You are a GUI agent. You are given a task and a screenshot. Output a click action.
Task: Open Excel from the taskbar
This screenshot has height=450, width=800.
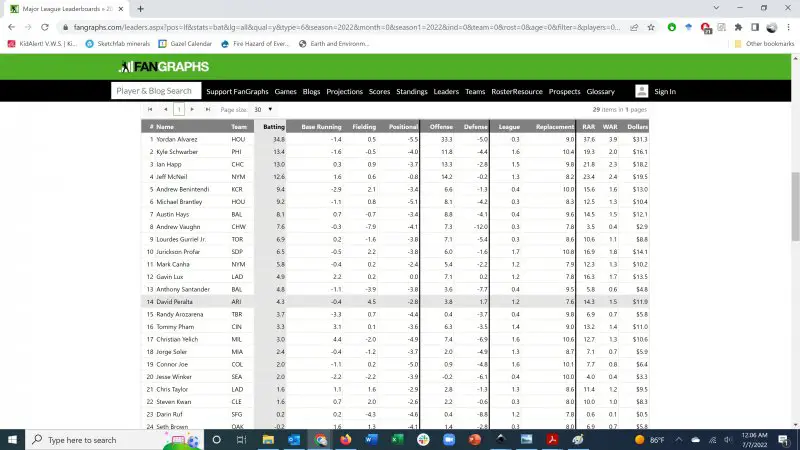[x=395, y=440]
